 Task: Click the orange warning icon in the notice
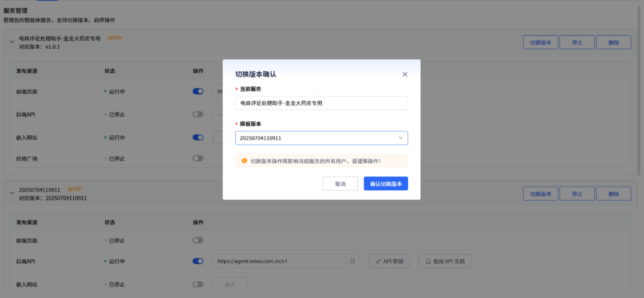click(x=244, y=161)
